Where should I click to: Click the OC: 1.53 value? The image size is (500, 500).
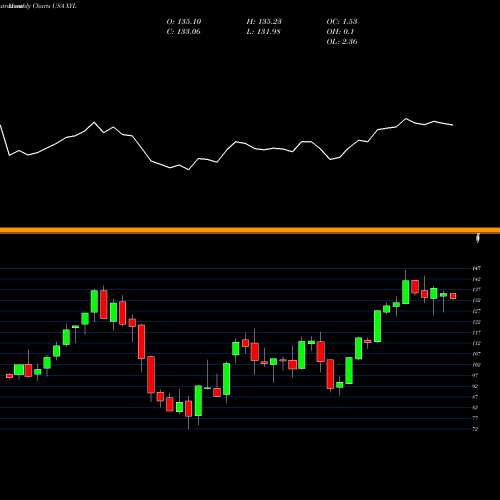coord(342,22)
